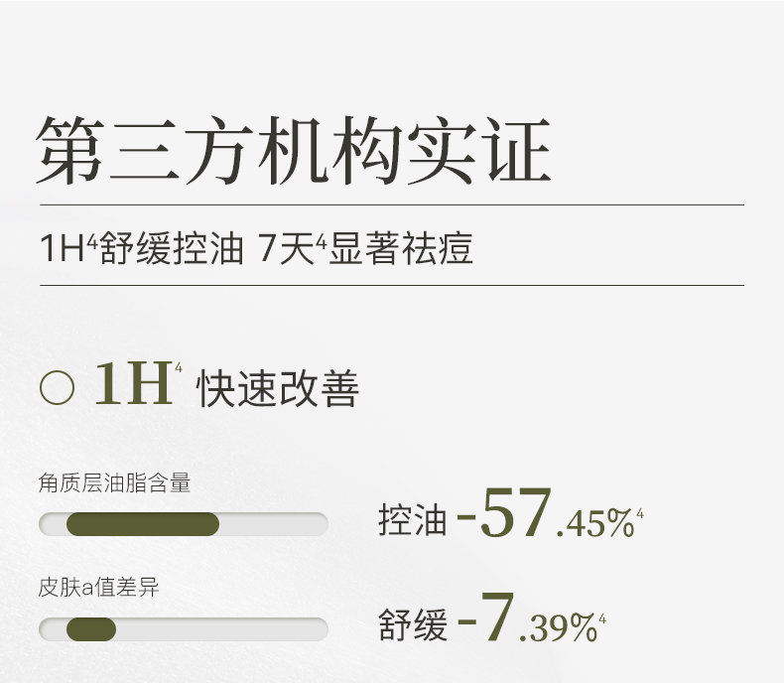Click the large green 1H text
The height and width of the screenshot is (683, 784).
133,385
